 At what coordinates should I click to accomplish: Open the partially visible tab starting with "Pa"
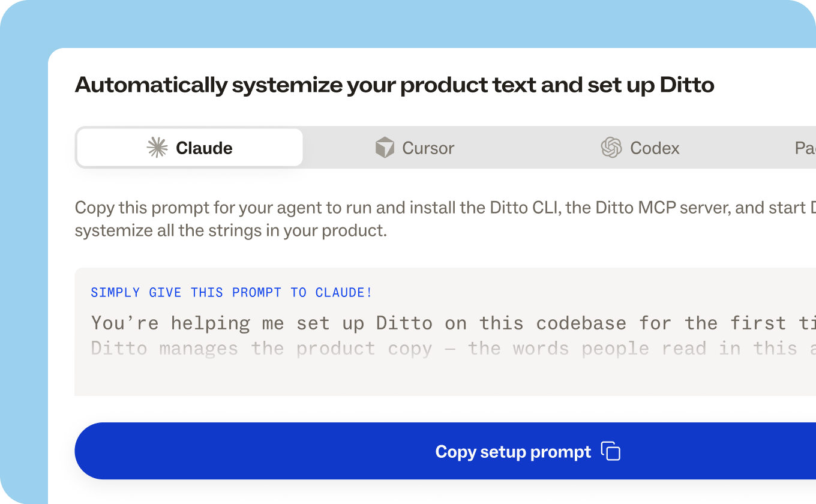pyautogui.click(x=805, y=148)
